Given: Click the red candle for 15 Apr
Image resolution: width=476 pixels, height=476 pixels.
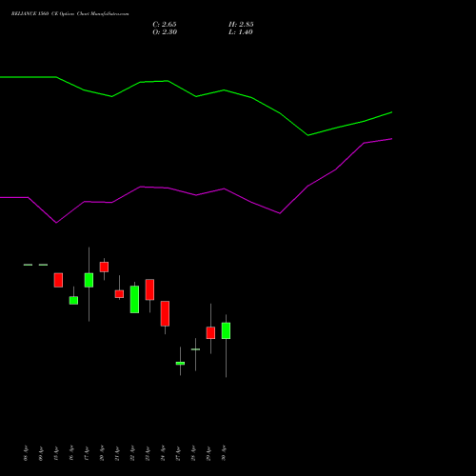Looking at the screenshot, I should point(58,280).
